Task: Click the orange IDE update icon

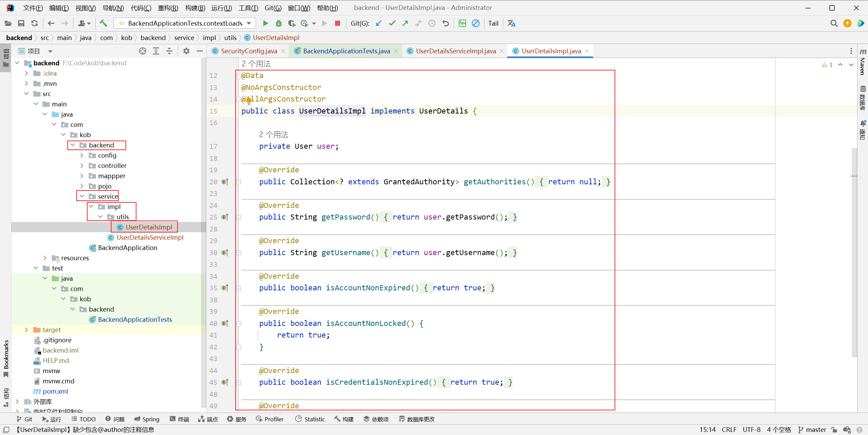Action: [847, 23]
